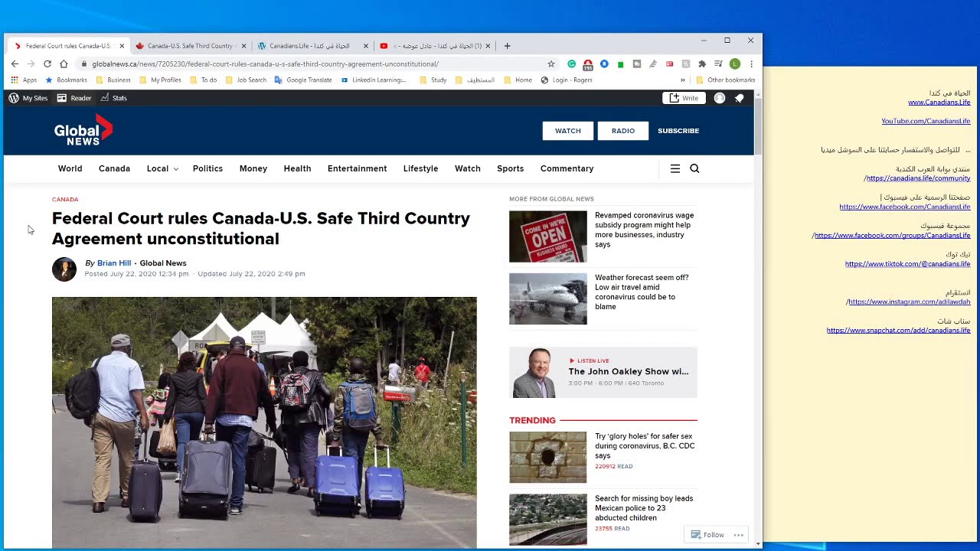Expand hidden bookmarks overflow chevron
The image size is (980, 551).
(x=682, y=80)
